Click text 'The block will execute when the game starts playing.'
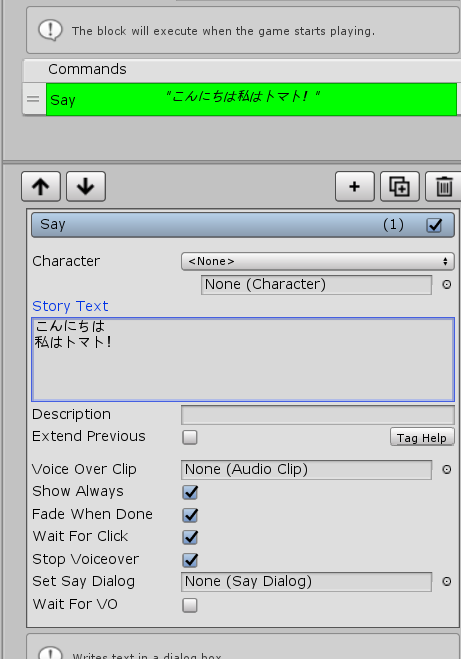 click(223, 31)
